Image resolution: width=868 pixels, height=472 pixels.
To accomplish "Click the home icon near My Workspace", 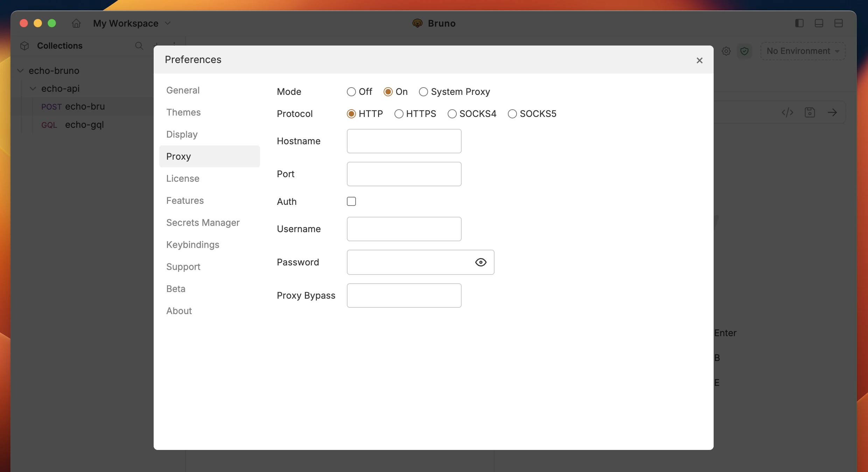I will coord(76,23).
